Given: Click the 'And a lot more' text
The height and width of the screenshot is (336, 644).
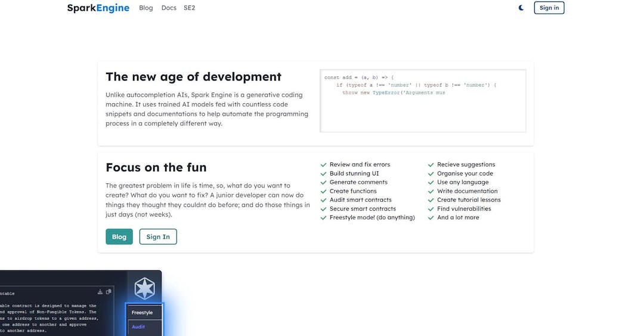Looking at the screenshot, I should (x=458, y=218).
